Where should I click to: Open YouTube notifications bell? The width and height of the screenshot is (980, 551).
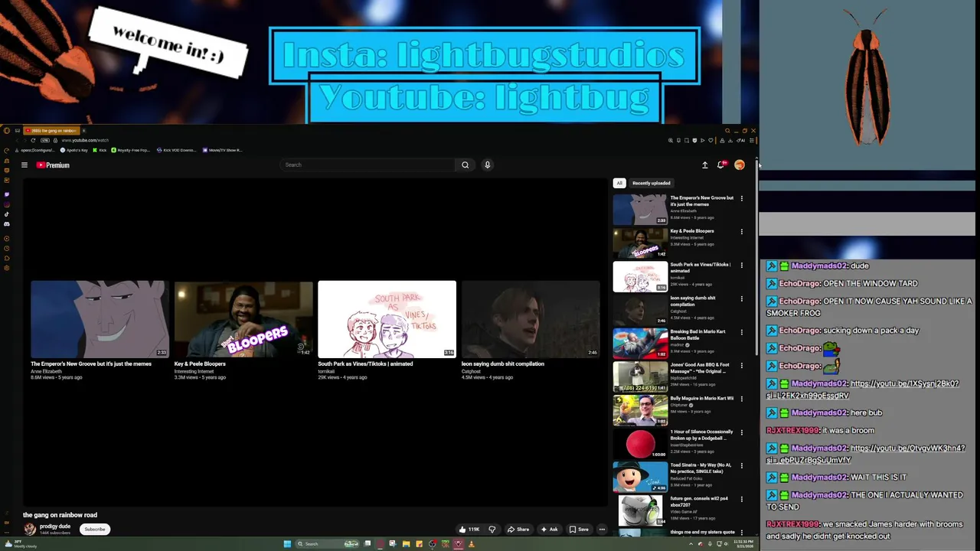[721, 165]
